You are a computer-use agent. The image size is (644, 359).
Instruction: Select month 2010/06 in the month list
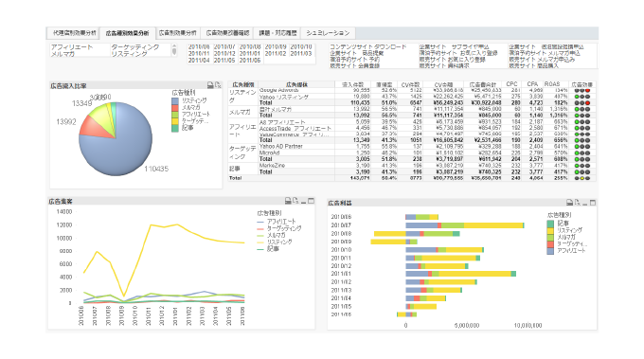point(199,46)
